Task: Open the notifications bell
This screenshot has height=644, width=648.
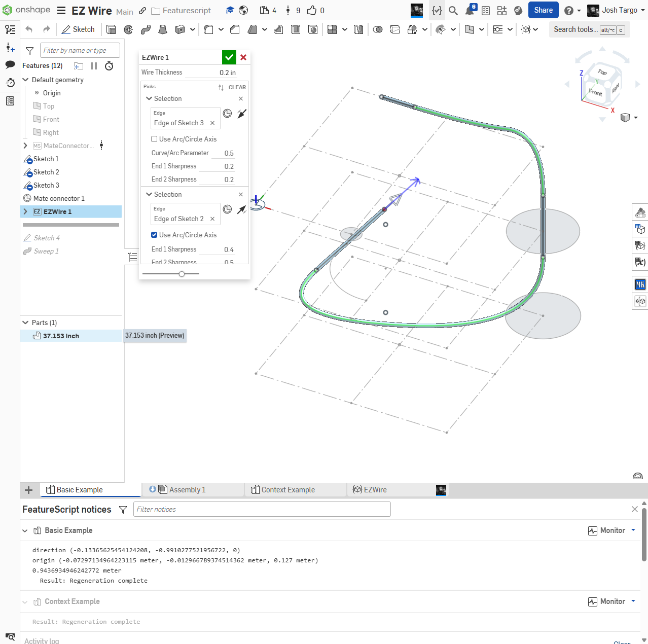Action: [x=470, y=10]
